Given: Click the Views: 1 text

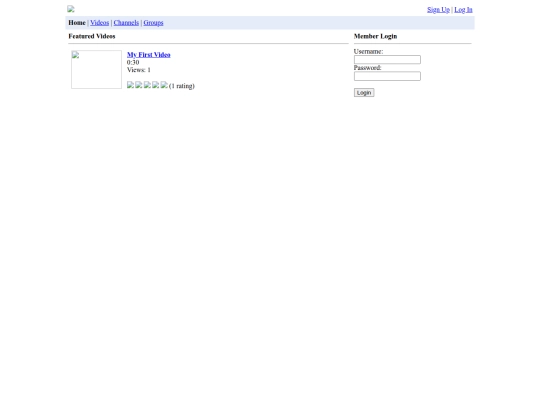Looking at the screenshot, I should click(x=139, y=70).
